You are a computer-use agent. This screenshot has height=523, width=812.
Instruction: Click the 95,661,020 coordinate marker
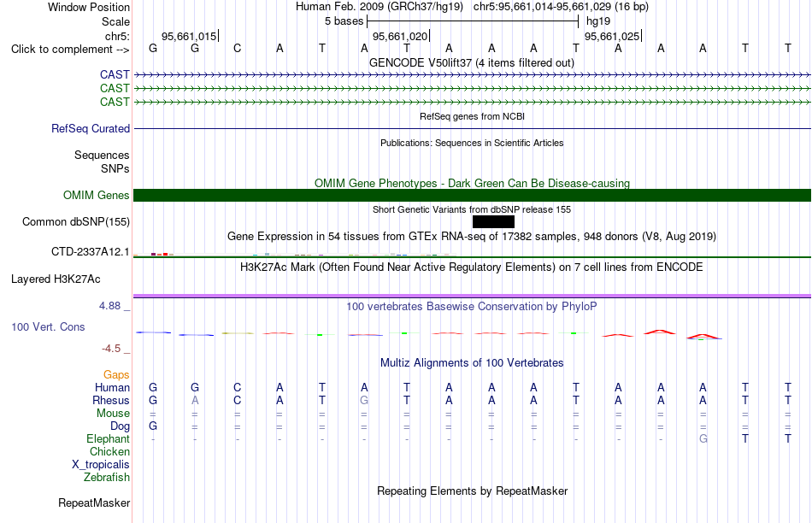pyautogui.click(x=401, y=36)
